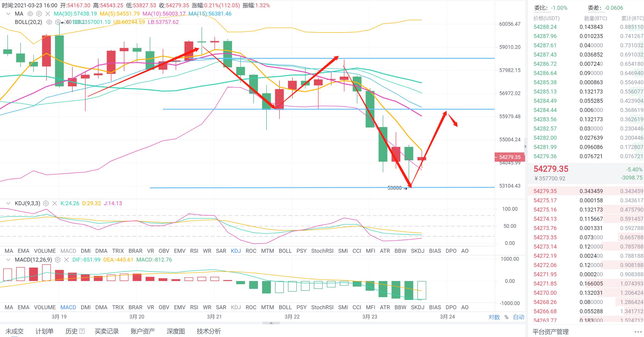Close the KDJ indicator panel
Screen dimensions: 644x337
point(54,203)
